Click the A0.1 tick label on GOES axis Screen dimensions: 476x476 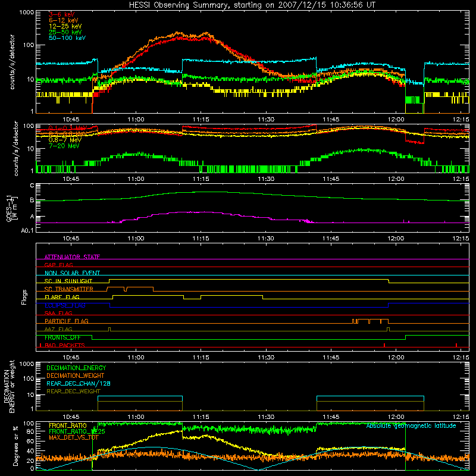pos(27,230)
